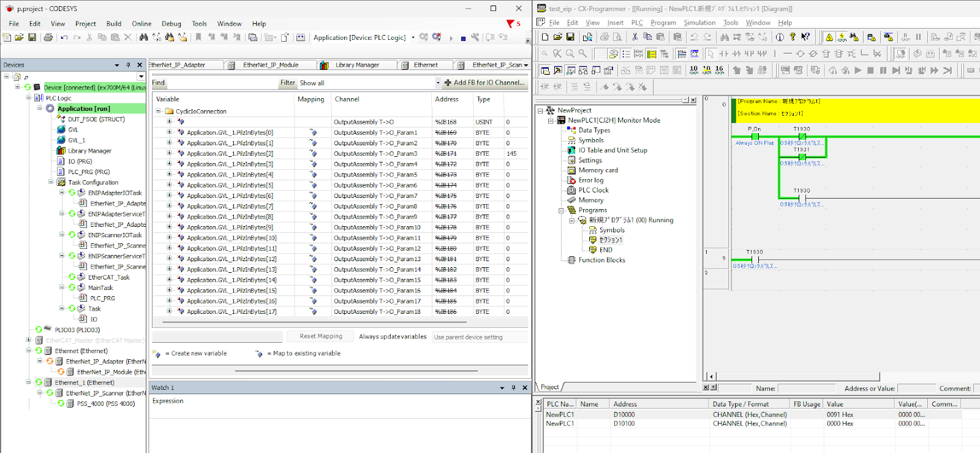Click the IO mapping table horizontal scrollbar
Image resolution: width=980 pixels, height=453 pixels.
(315, 321)
